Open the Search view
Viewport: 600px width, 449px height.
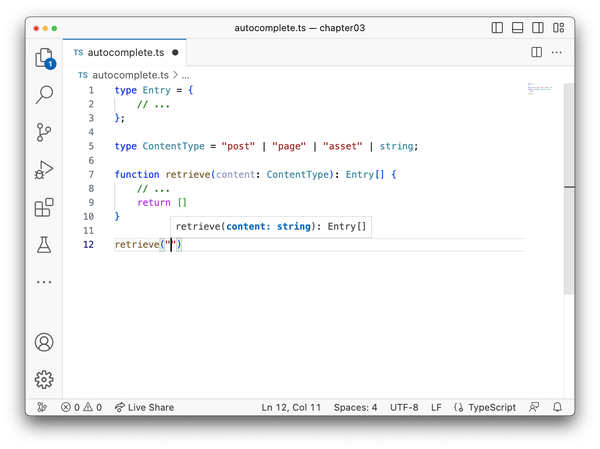[44, 95]
